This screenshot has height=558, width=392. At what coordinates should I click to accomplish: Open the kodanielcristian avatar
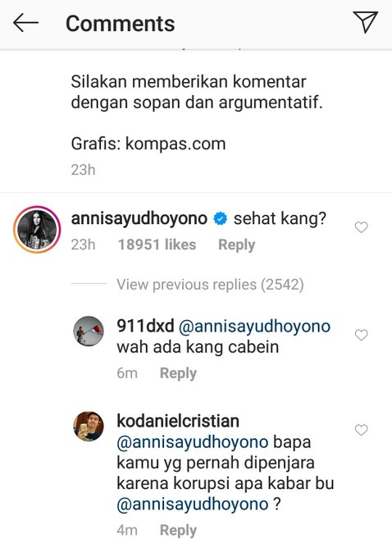coord(89,427)
